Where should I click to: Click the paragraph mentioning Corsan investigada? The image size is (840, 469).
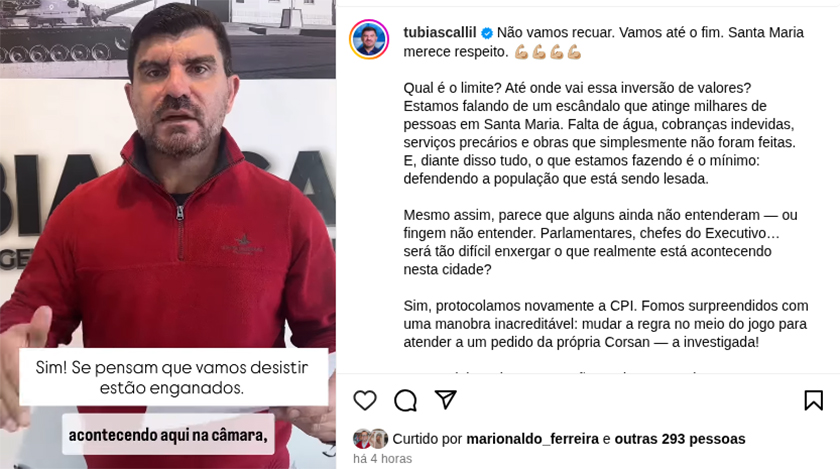coord(606,324)
